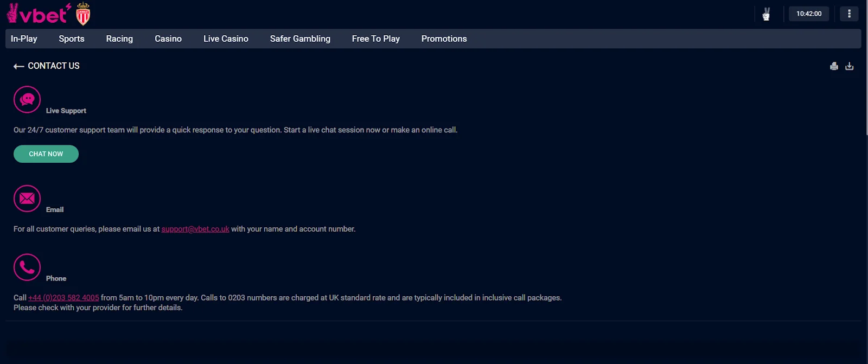Screen dimensions: 868x364
Task: Switch to the Live Casino page
Action: tap(226, 39)
